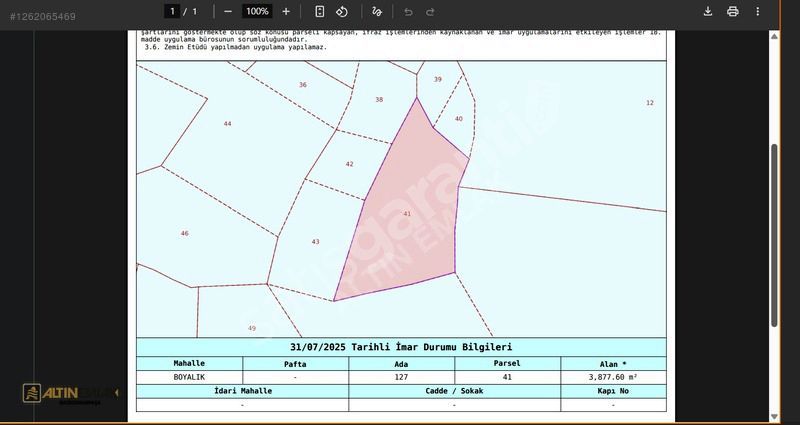
Task: Click the BOYALIK cell in table
Action: [x=189, y=377]
